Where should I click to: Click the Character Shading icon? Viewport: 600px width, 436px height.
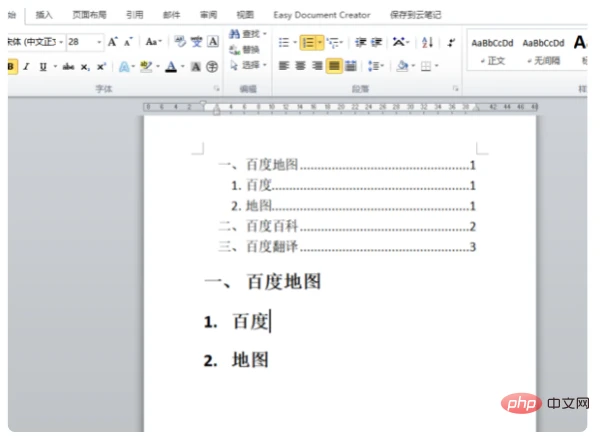tap(196, 67)
